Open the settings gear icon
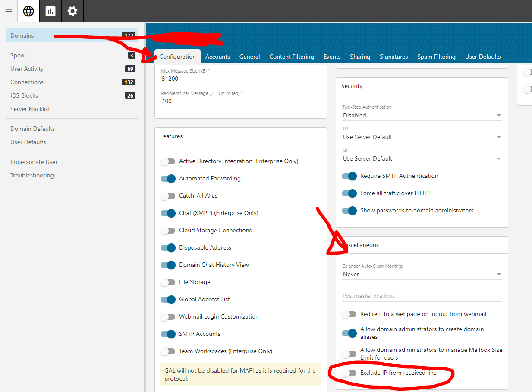This screenshot has height=392, width=532. (72, 11)
